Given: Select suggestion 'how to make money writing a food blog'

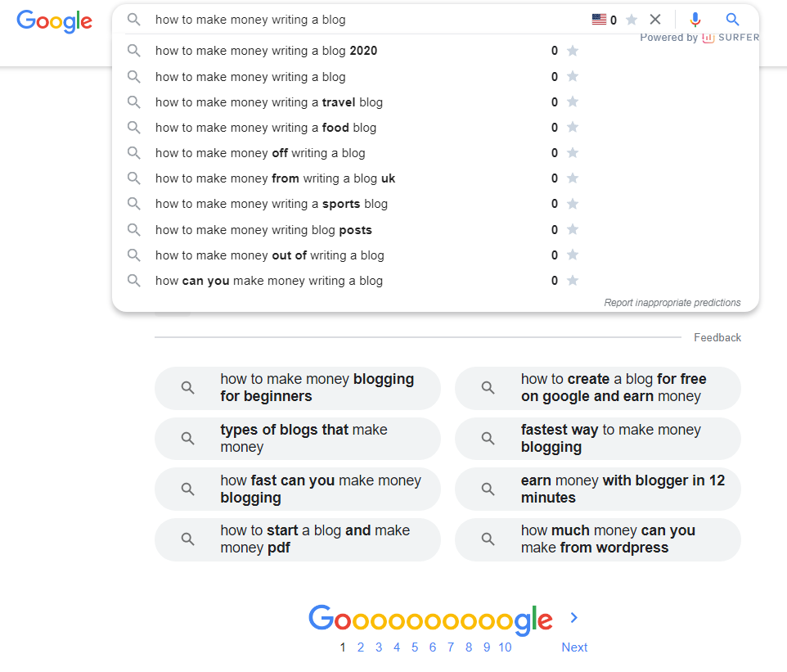Looking at the screenshot, I should [266, 128].
